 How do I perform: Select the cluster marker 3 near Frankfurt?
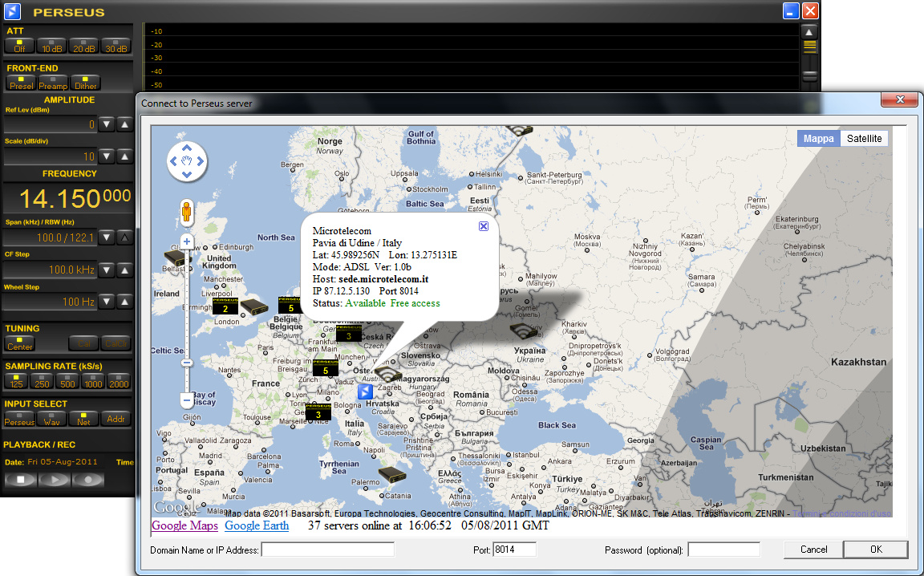point(348,334)
